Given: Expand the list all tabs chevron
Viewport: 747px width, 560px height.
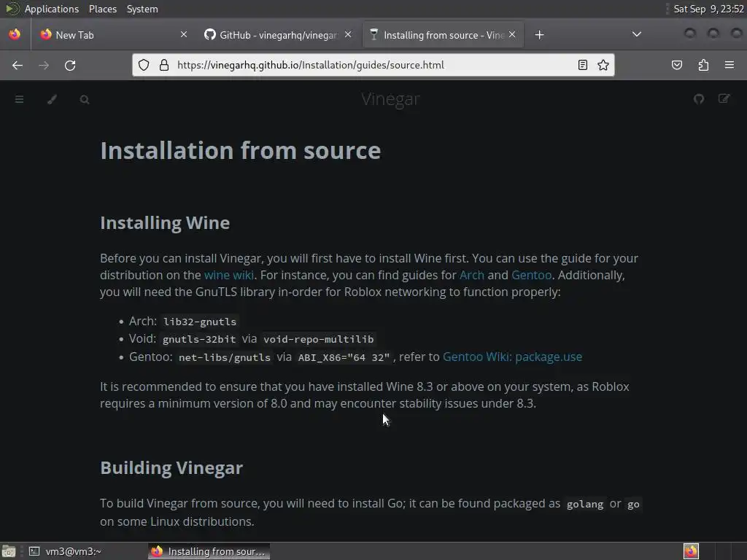Looking at the screenshot, I should pos(636,34).
